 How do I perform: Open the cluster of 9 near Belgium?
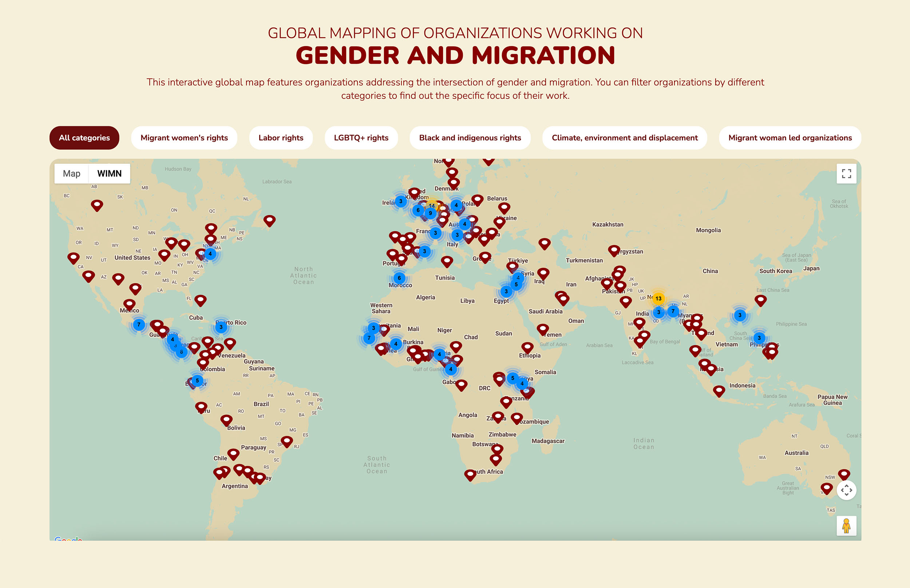(430, 213)
